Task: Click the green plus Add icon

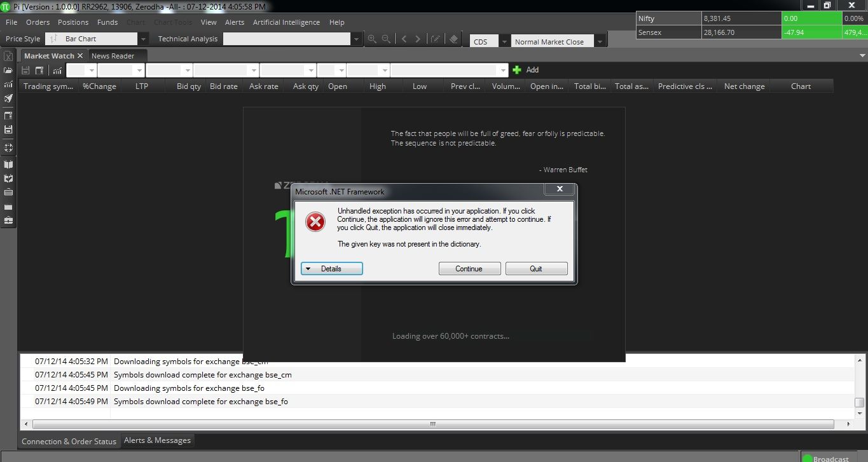Action: [517, 70]
